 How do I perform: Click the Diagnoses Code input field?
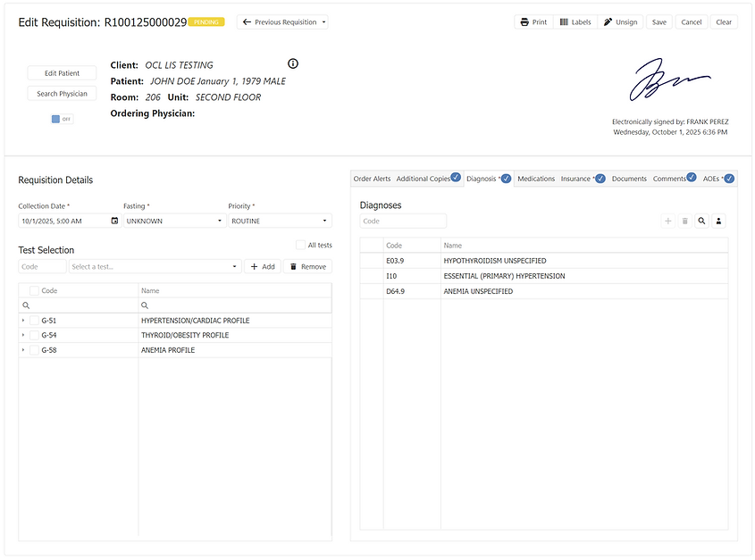point(403,221)
